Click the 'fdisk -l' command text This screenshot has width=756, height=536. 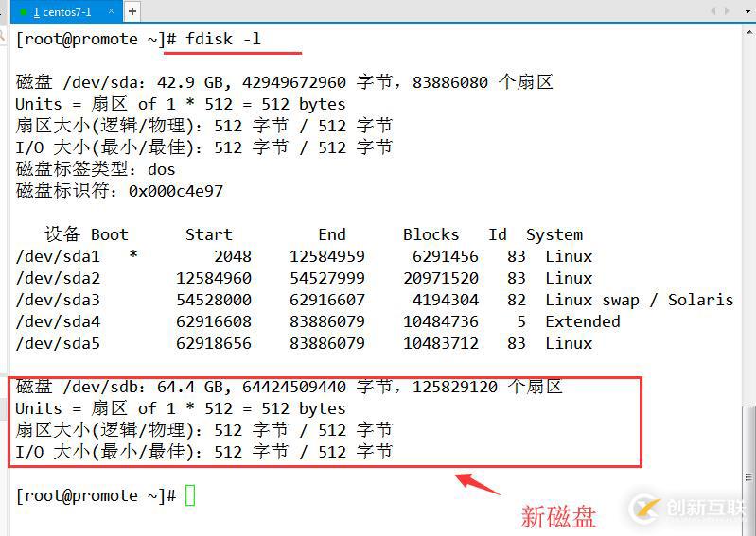point(223,39)
